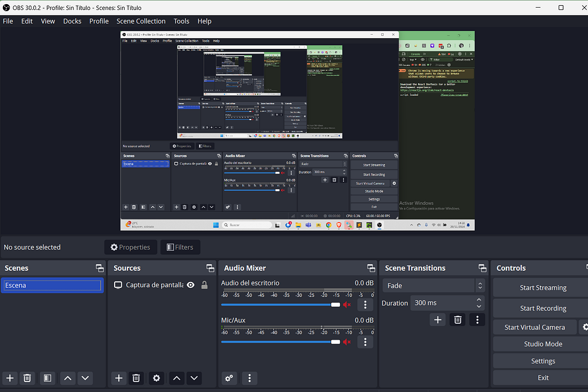Unmute Mic/Aux speaker icon

[347, 342]
